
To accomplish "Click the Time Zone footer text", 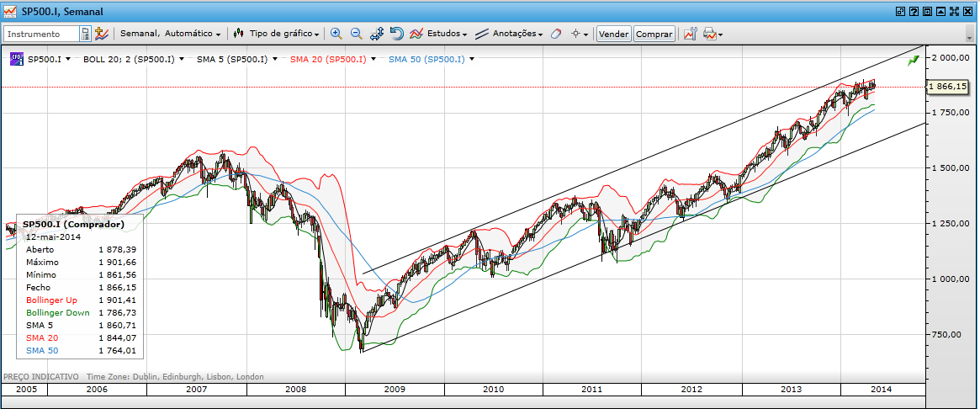I will pos(175,376).
